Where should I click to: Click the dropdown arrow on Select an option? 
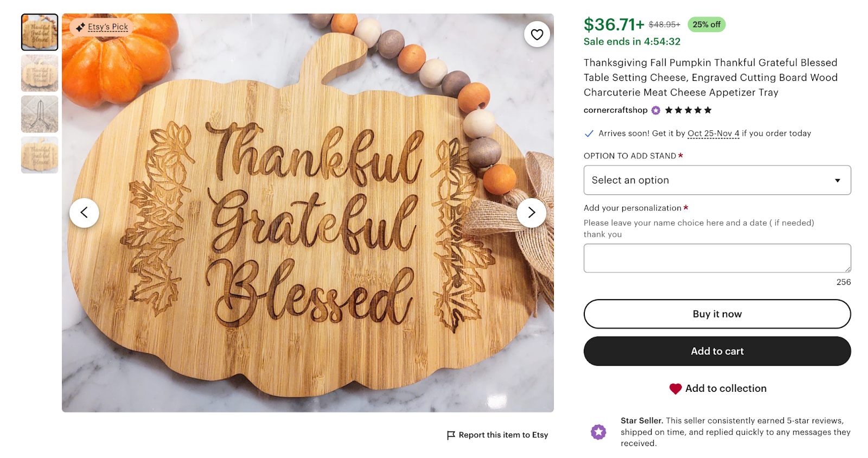coord(839,180)
